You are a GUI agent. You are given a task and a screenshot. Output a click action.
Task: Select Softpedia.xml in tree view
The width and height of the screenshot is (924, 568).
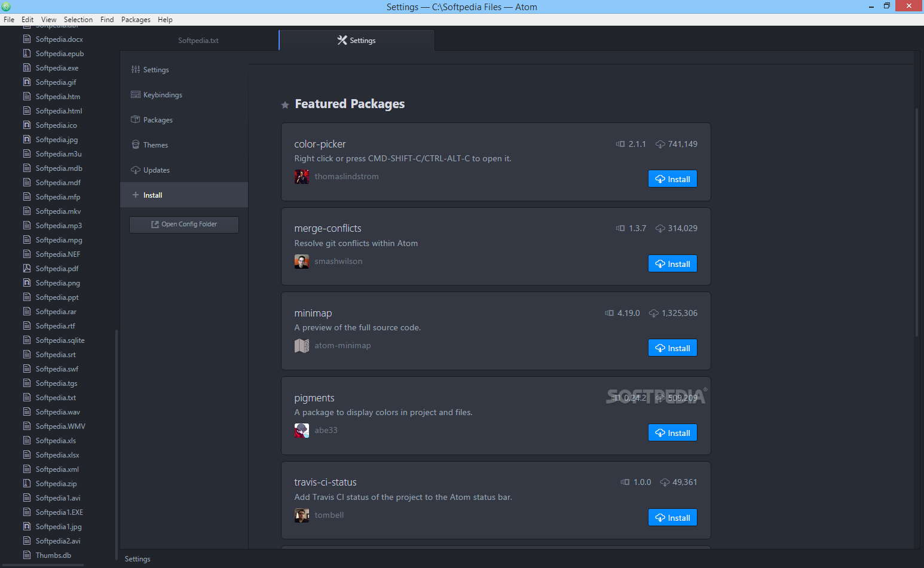[57, 469]
